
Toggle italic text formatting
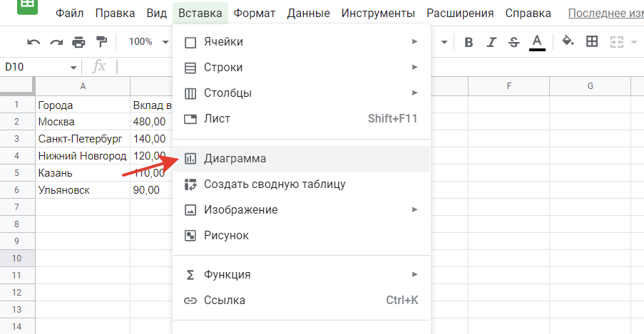click(x=491, y=42)
